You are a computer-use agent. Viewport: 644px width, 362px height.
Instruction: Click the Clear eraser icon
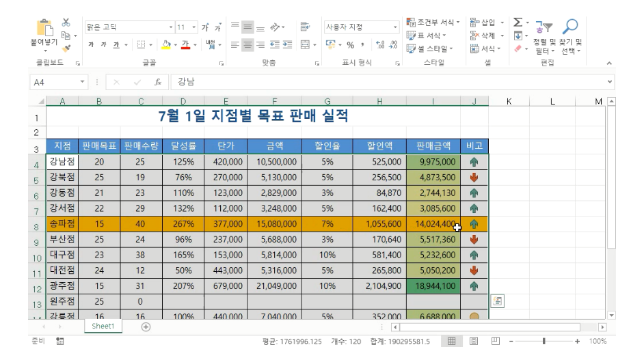[518, 49]
